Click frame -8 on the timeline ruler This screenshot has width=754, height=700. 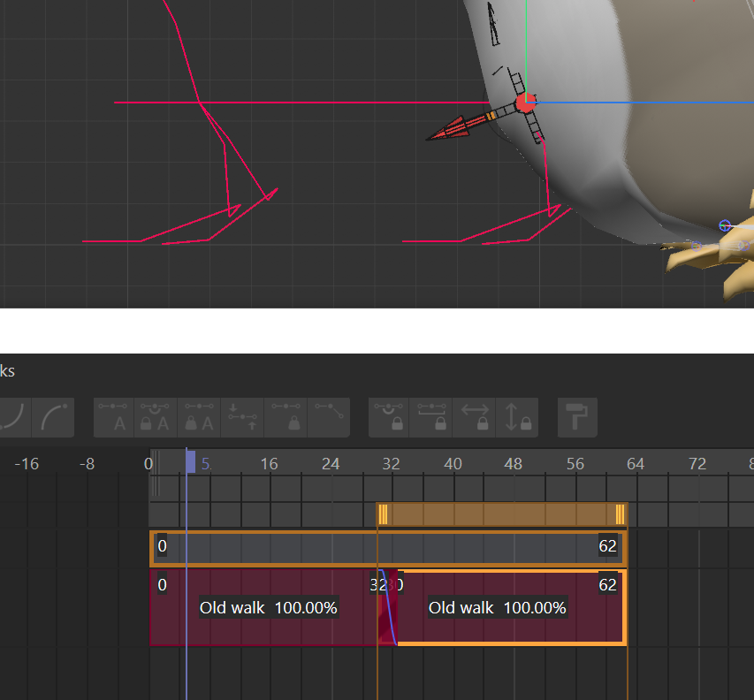[x=87, y=464]
